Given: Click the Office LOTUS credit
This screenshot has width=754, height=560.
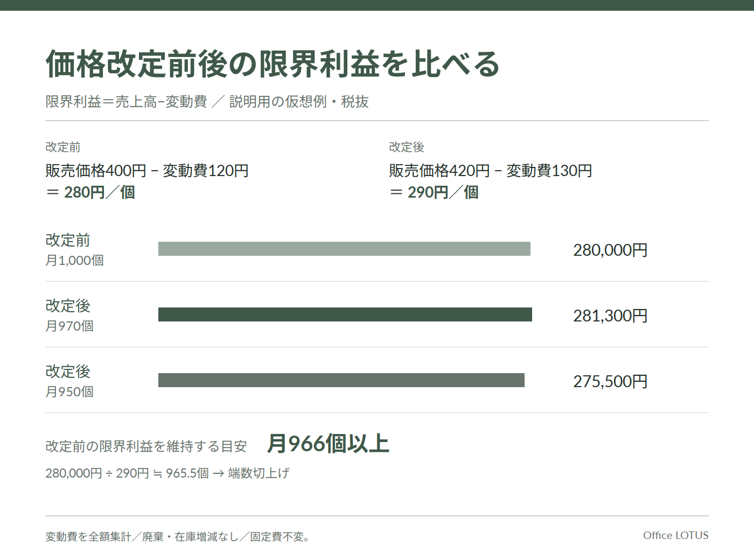Looking at the screenshot, I should click(x=676, y=535).
